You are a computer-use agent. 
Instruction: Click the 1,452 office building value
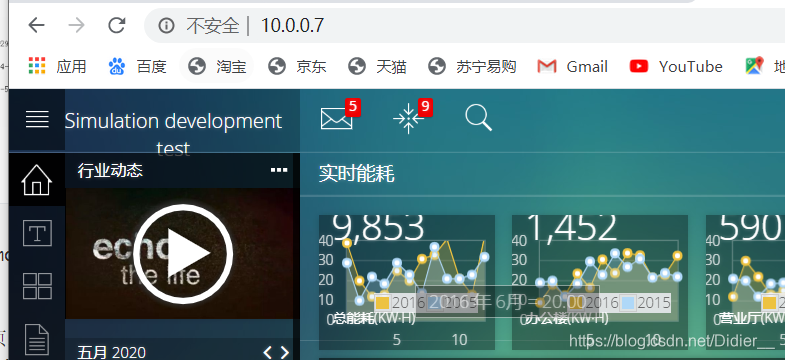point(571,227)
